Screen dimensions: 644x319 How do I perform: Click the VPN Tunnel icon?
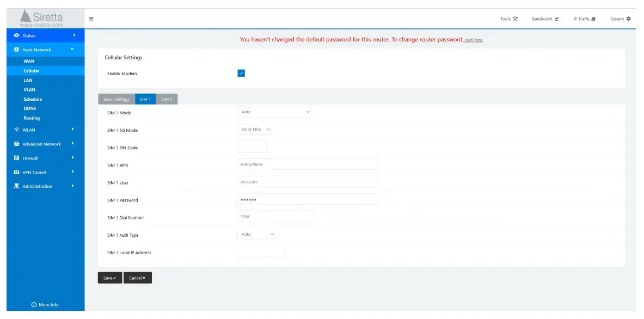[16, 172]
